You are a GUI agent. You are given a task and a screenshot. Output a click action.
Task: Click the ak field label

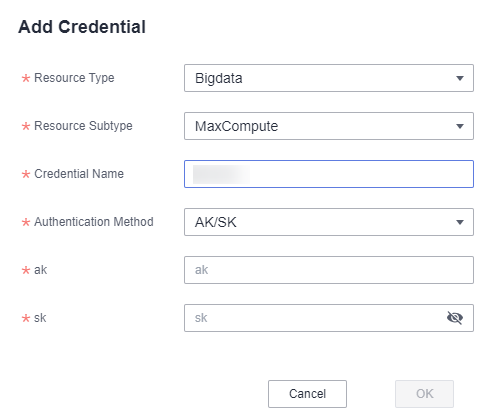(x=41, y=270)
